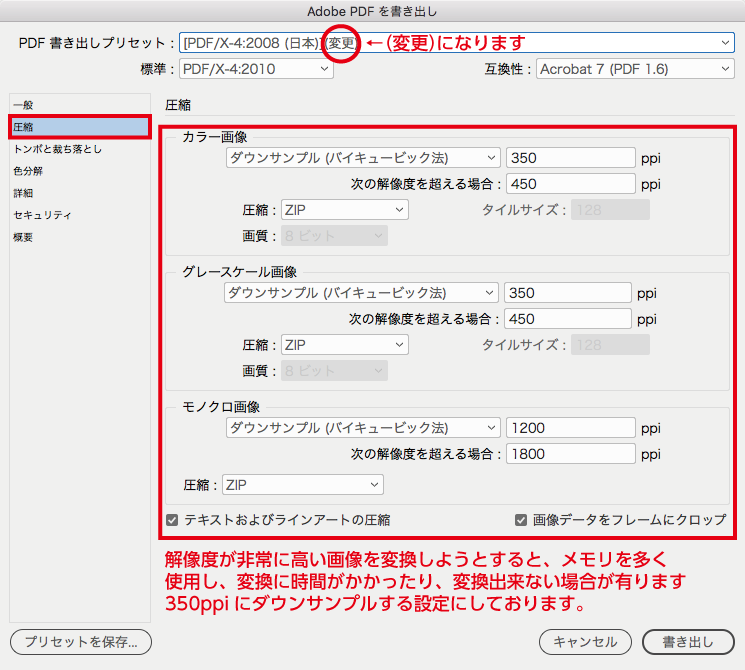Open モノクロ画像 圧縮 ZIP dropdown
Viewport: 745px width, 670px height.
pos(303,485)
